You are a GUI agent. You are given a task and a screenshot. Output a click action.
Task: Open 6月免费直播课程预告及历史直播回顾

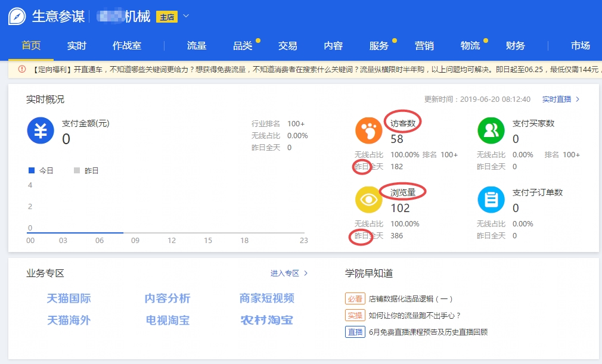[x=428, y=332]
